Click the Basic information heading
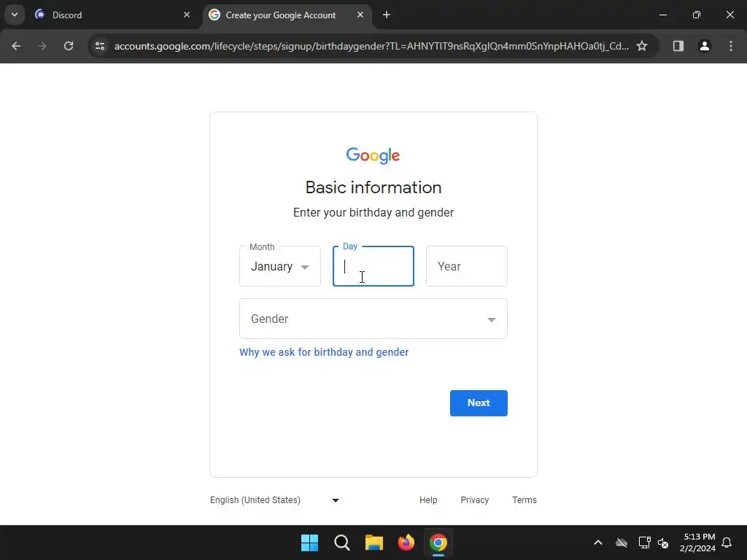Image resolution: width=747 pixels, height=560 pixels. click(x=373, y=187)
